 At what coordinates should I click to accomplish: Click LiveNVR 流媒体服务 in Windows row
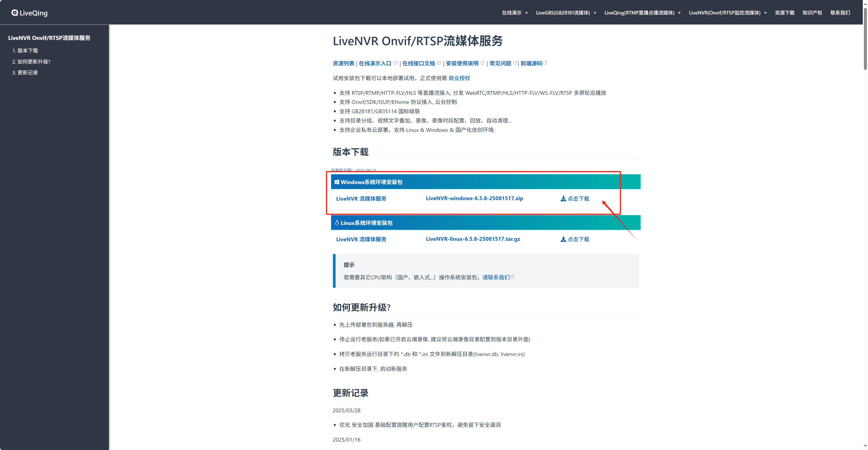(361, 199)
